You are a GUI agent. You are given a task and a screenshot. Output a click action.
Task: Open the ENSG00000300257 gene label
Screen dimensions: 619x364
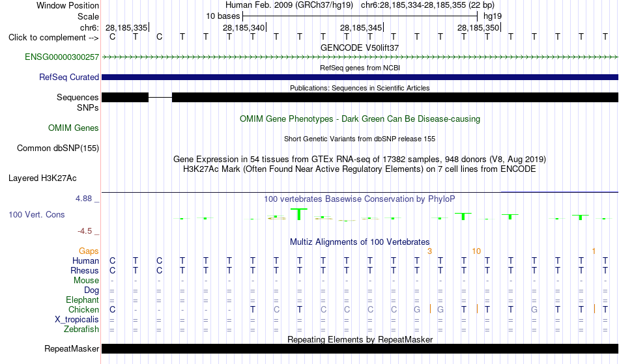(x=62, y=57)
